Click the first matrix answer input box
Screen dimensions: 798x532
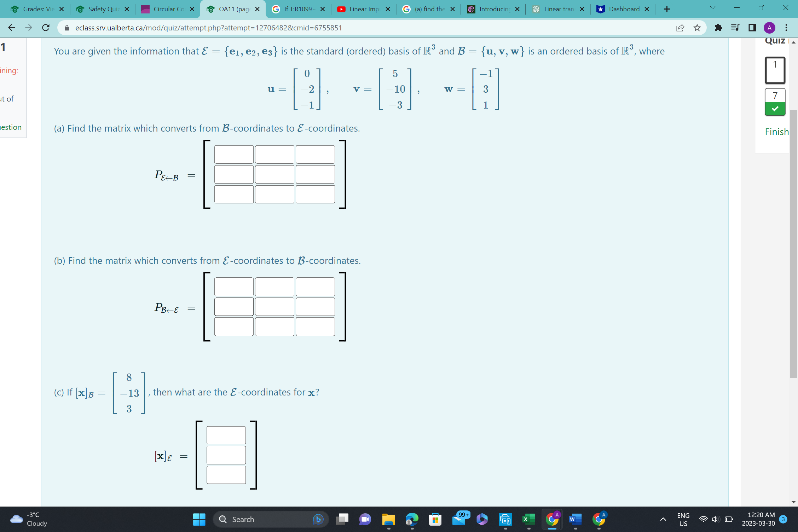[233, 154]
